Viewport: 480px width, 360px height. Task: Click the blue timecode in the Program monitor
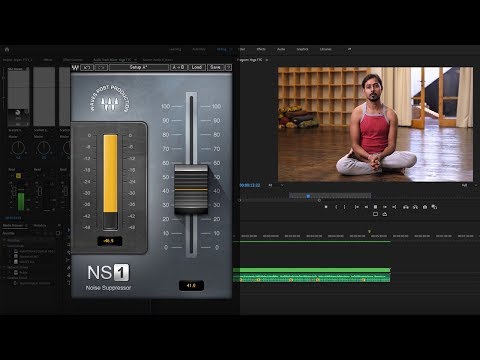(x=250, y=185)
